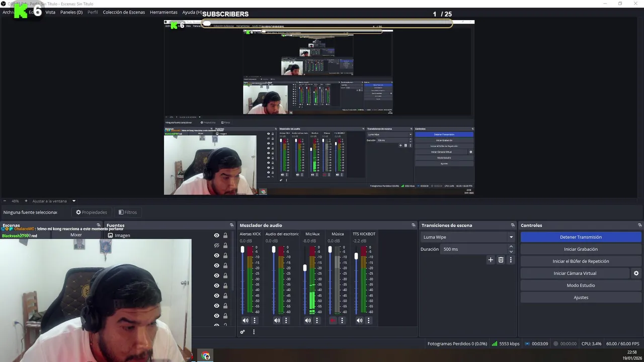Open Chrome from the taskbar
Screen dimensions: 644x362
[x=206, y=356]
